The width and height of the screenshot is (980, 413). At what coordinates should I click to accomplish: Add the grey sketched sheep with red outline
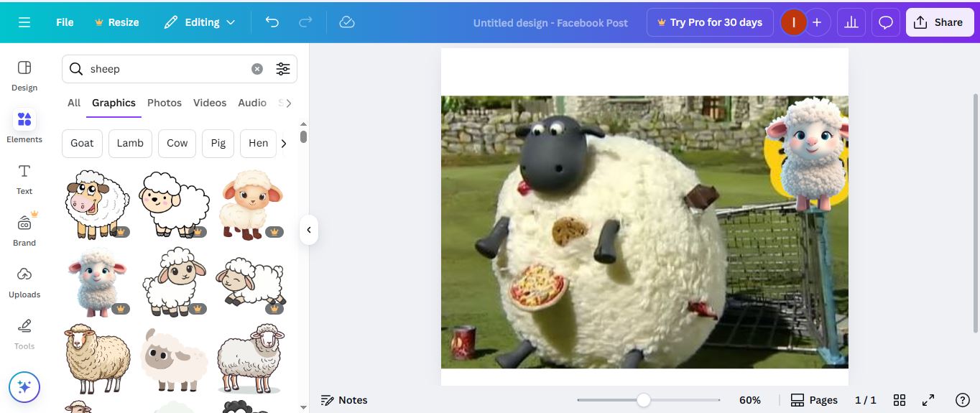point(251,358)
